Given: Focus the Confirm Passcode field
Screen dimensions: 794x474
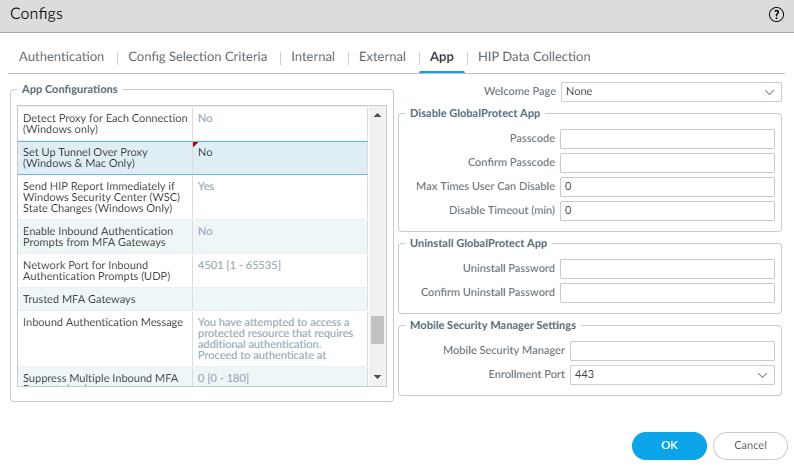Looking at the screenshot, I should coord(667,163).
